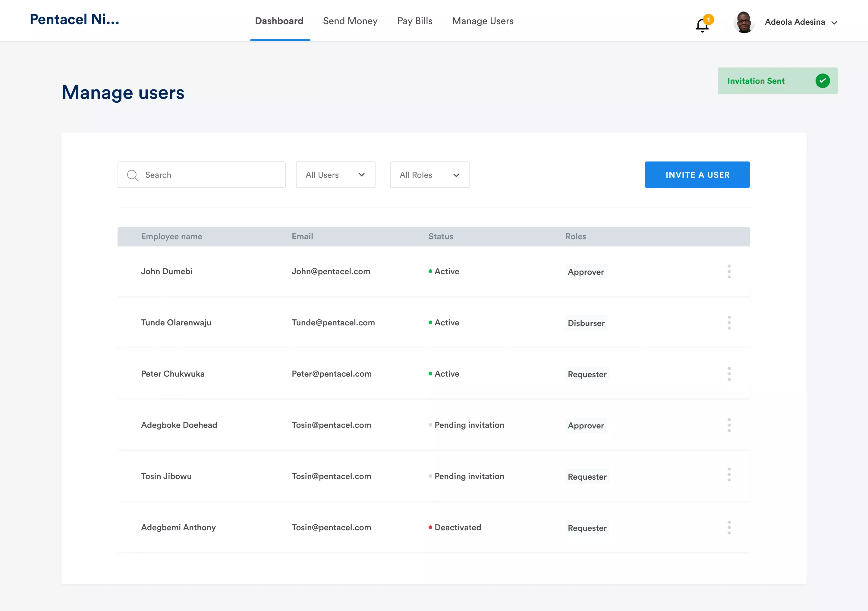Viewport: 868px width, 611px height.
Task: Select the John Dumebi name cell
Action: coord(167,271)
